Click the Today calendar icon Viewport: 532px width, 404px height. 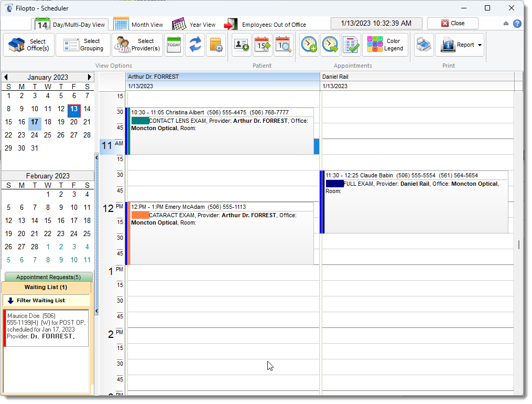point(173,45)
